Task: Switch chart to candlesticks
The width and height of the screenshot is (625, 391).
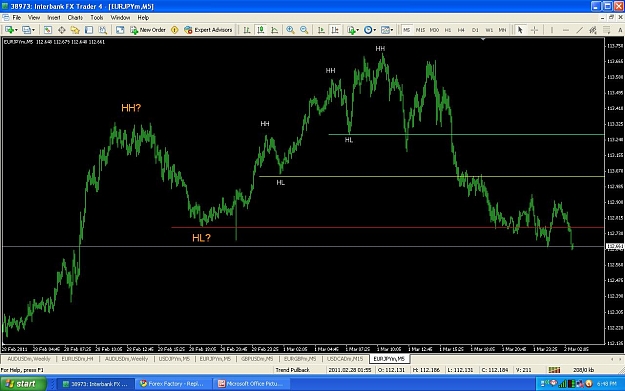Action: (261, 30)
